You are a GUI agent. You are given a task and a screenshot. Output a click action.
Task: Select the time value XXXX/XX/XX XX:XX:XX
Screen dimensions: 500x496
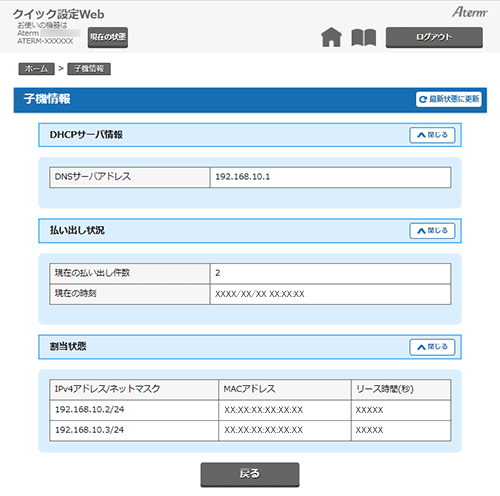coord(260,294)
